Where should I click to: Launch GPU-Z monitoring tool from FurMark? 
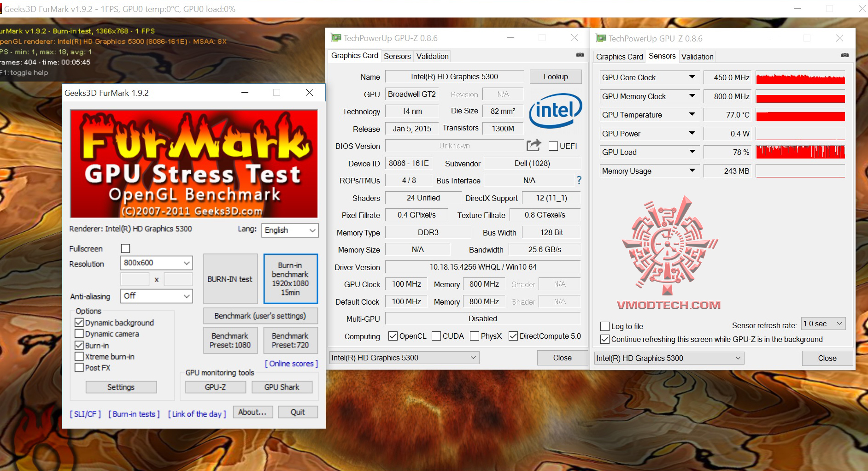(215, 387)
